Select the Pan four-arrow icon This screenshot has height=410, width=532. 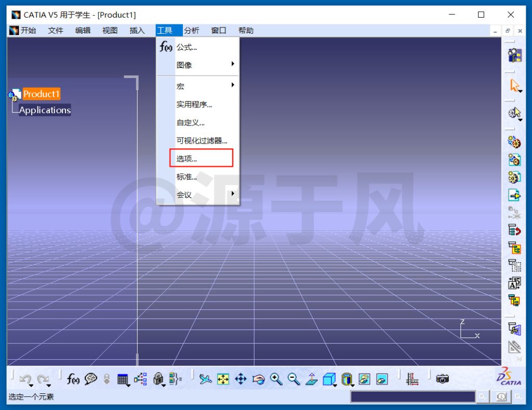[x=241, y=379]
